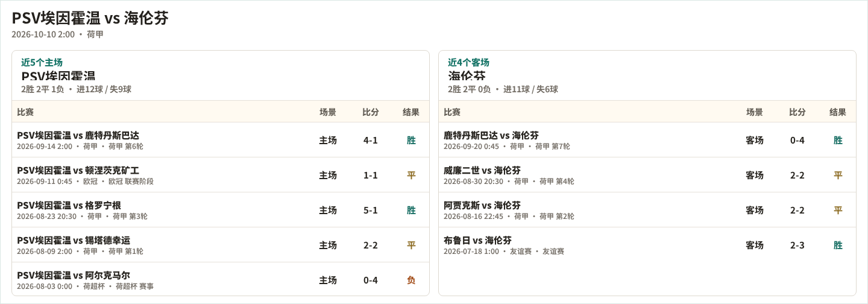
Task: Click the 近4个客场 heading
Action: point(468,62)
